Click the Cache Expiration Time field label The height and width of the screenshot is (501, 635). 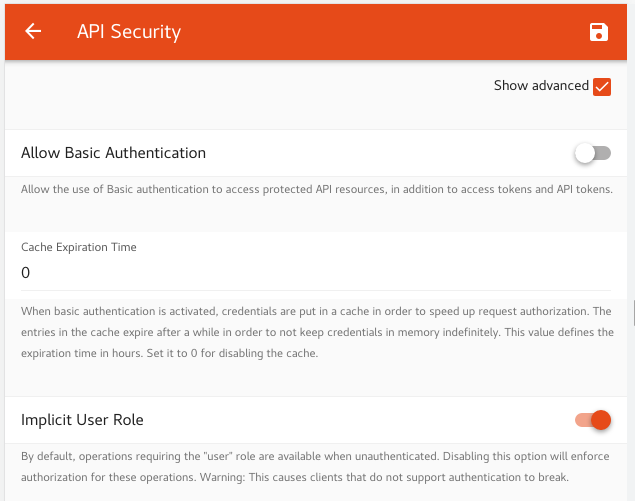point(79,247)
